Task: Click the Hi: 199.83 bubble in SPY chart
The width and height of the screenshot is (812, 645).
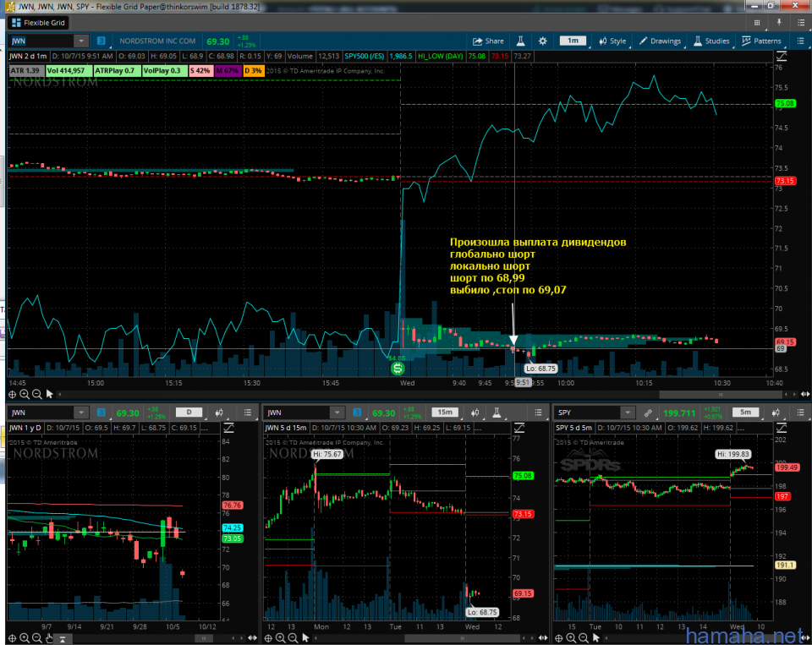Action: coord(732,454)
